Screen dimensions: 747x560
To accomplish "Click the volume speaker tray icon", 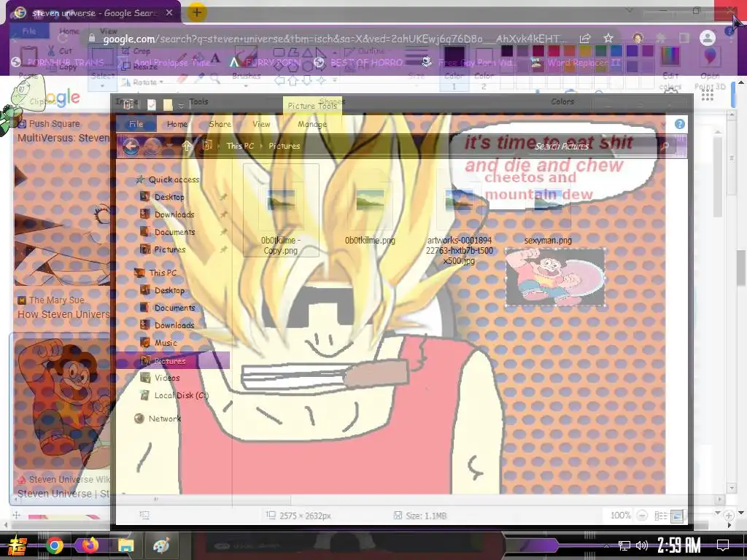I will point(642,545).
